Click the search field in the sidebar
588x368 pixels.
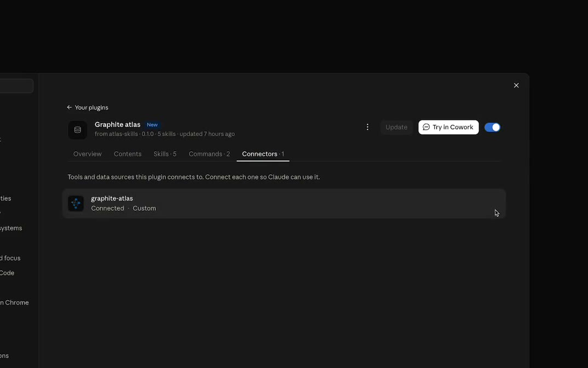(16, 86)
